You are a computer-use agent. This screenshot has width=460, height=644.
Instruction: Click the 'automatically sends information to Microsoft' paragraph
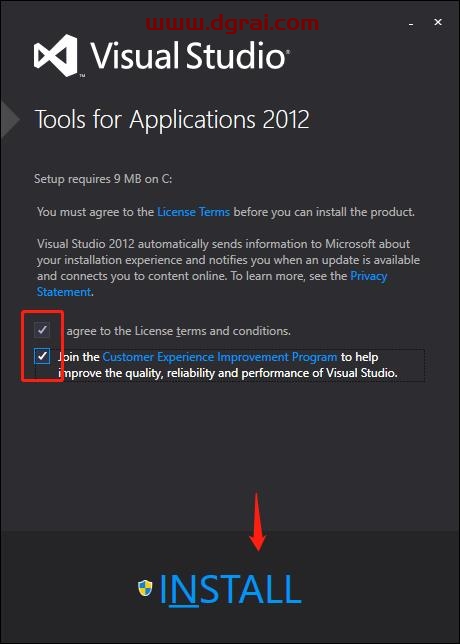(228, 268)
